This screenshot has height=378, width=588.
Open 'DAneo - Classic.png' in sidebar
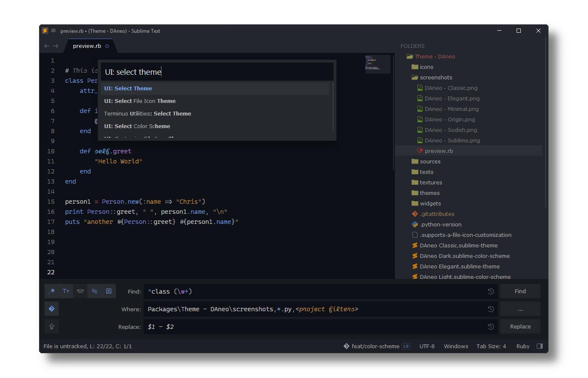pos(451,88)
